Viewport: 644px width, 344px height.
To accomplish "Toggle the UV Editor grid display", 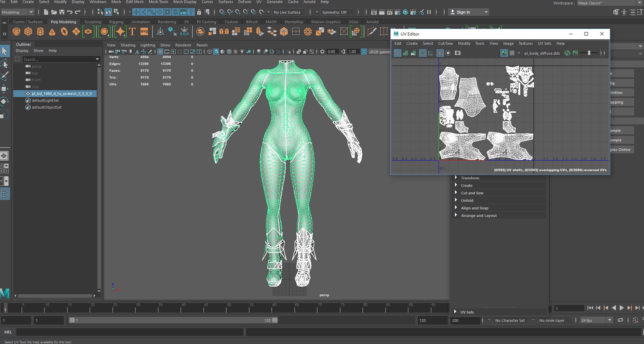I will pos(440,53).
